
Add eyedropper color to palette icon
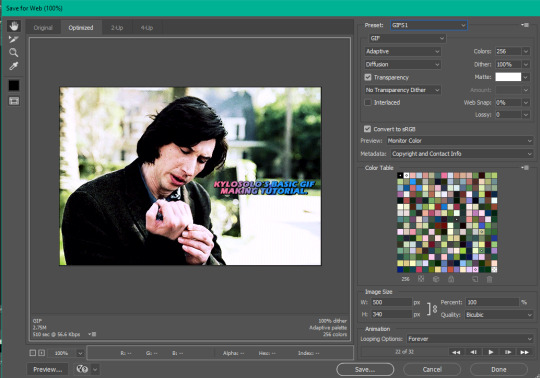click(x=475, y=279)
